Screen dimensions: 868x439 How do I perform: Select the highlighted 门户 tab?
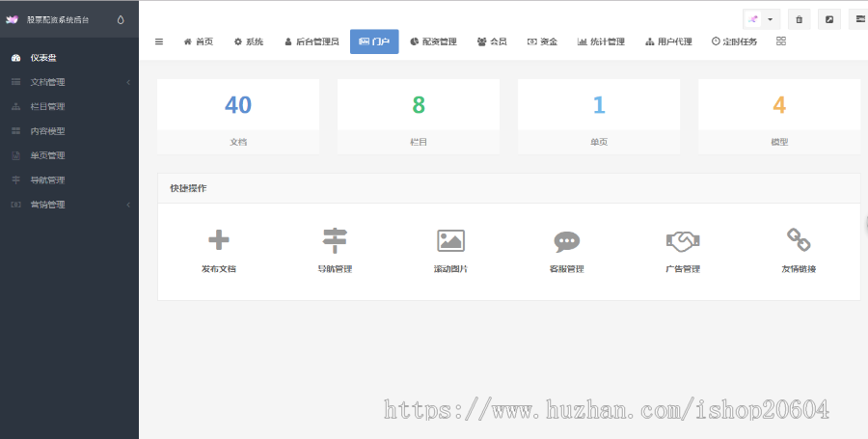click(374, 41)
